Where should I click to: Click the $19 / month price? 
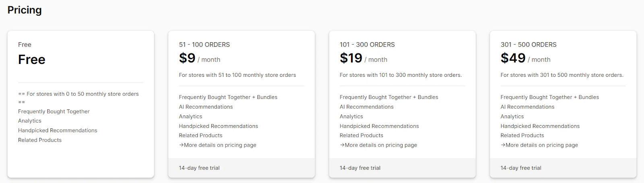click(363, 58)
